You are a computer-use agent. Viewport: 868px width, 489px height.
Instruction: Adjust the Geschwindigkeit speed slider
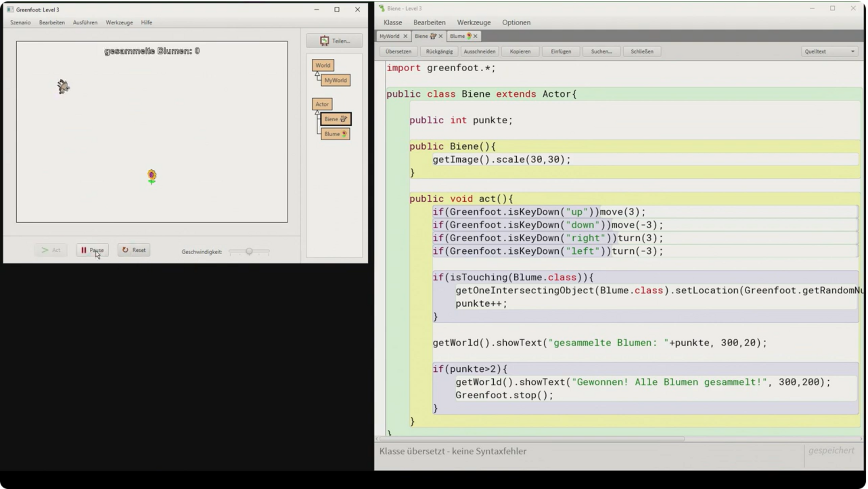(x=249, y=251)
